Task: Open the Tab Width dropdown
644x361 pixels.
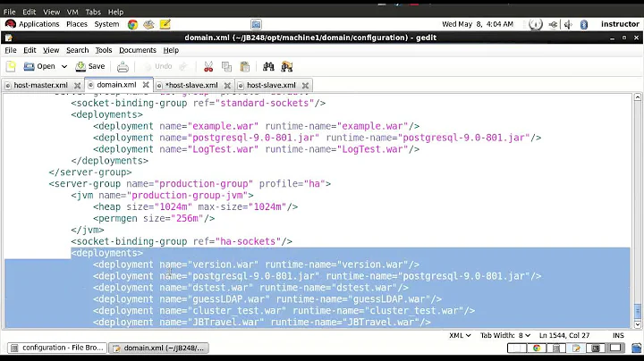Action: (505, 336)
